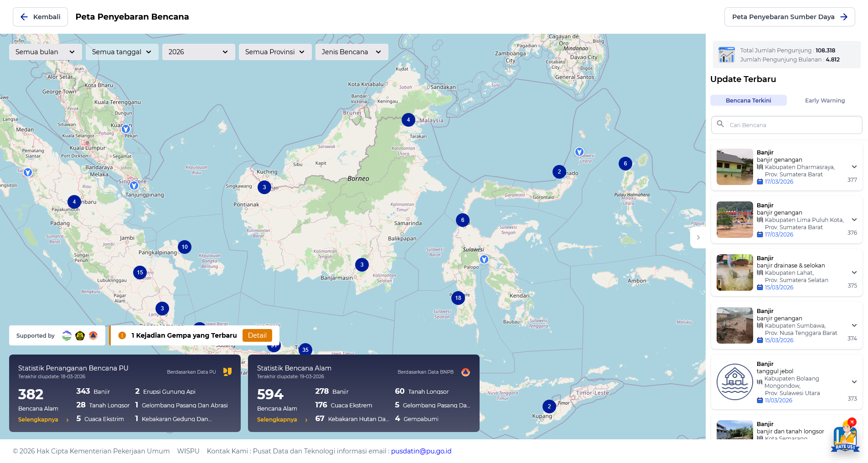Open the cluster marker 2 near Manado

coord(559,172)
